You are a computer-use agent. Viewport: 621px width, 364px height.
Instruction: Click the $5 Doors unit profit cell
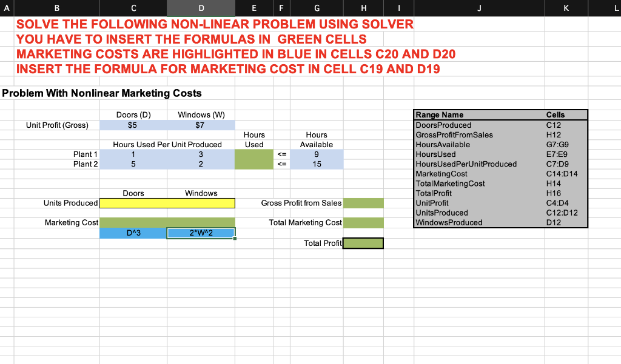[x=133, y=125]
